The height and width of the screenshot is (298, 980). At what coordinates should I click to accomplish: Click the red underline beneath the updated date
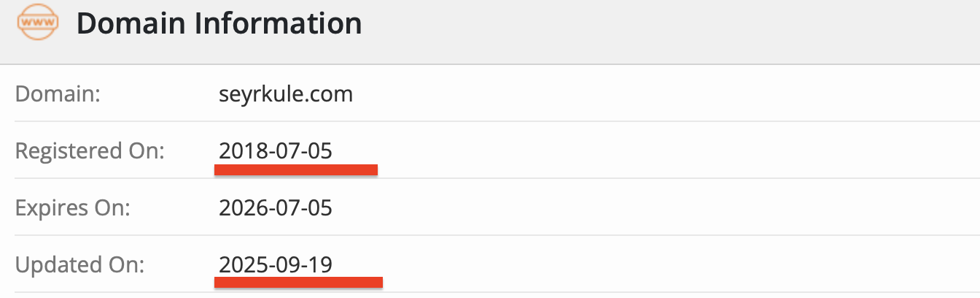click(298, 282)
